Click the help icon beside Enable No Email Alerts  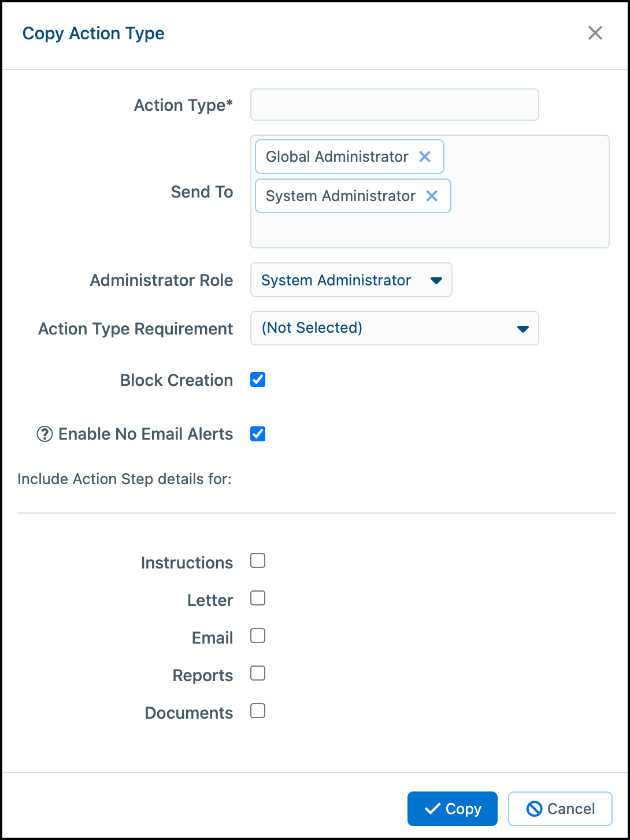(x=45, y=434)
